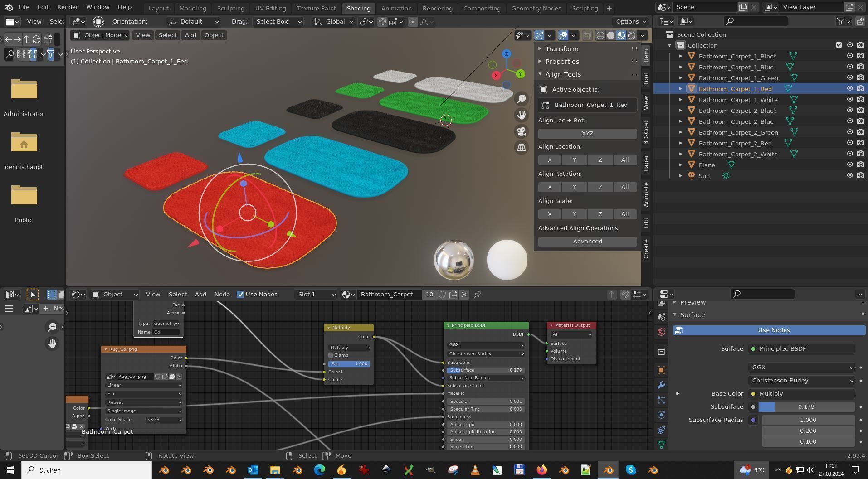
Task: Open the File menu
Action: (x=24, y=7)
